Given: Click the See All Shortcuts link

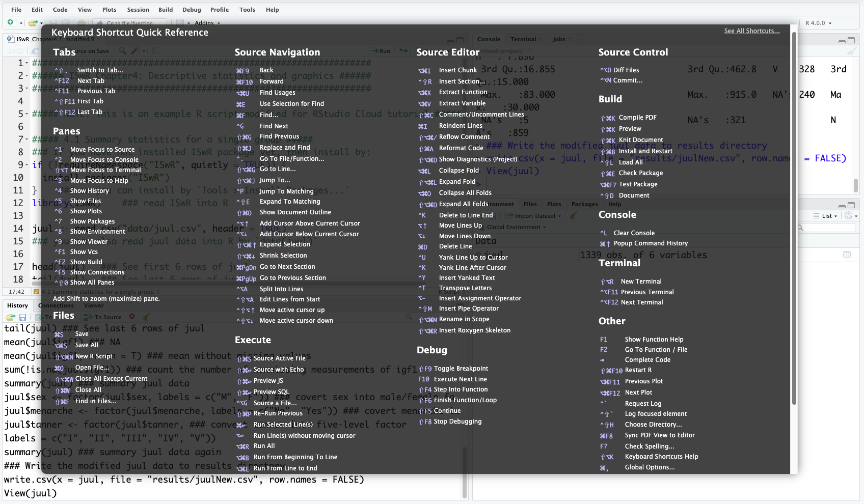Looking at the screenshot, I should coord(752,31).
